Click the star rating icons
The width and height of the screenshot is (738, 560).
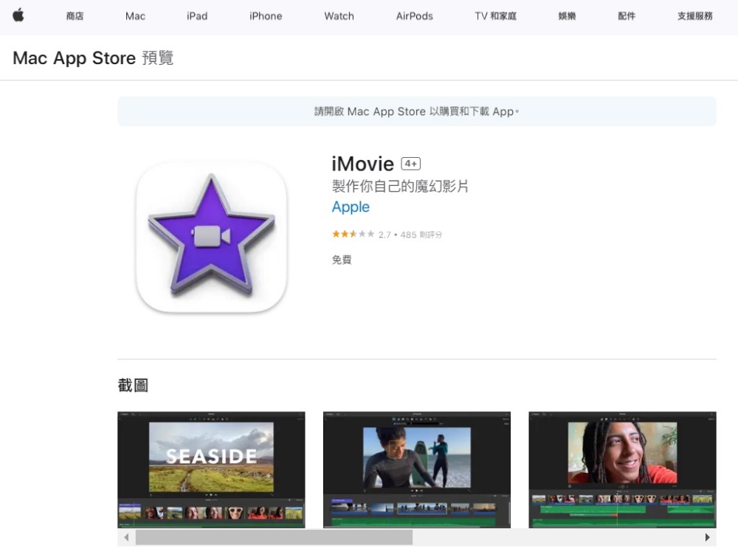pyautogui.click(x=353, y=235)
